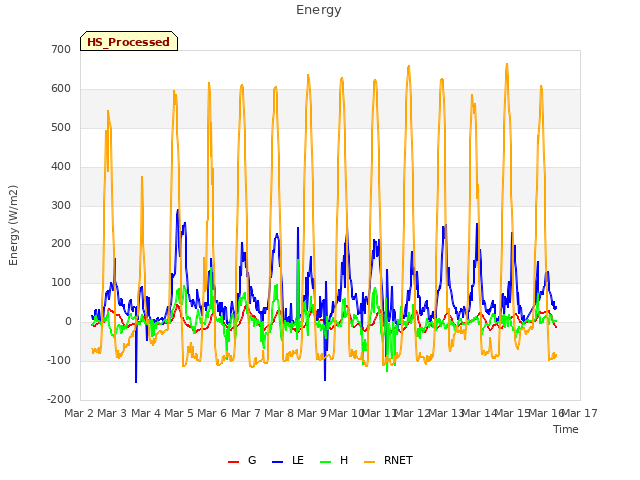640x480 pixels.
Task: Click the orange RNET legend color marker
Action: click(369, 462)
